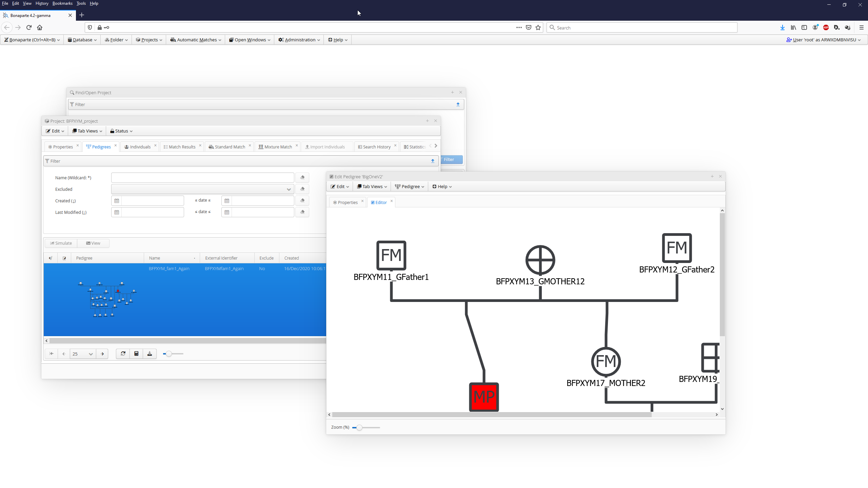The width and height of the screenshot is (868, 488).
Task: Click the edit column header icon
Action: 64,258
